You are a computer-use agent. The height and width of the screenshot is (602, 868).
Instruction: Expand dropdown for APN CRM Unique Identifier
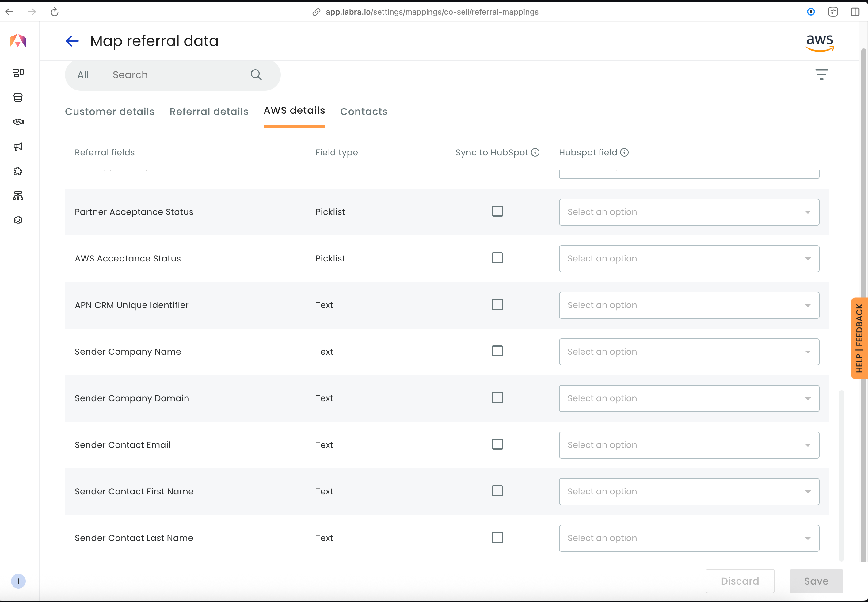688,305
